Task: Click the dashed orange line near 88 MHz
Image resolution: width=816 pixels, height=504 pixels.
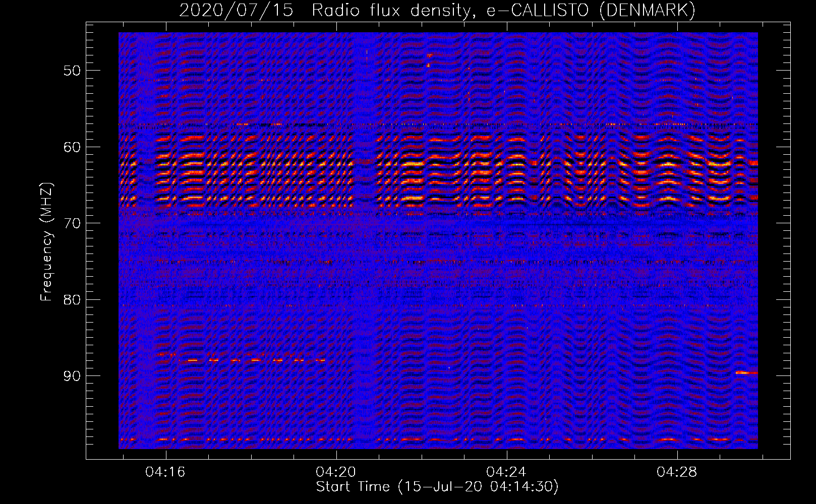Action: (256, 360)
